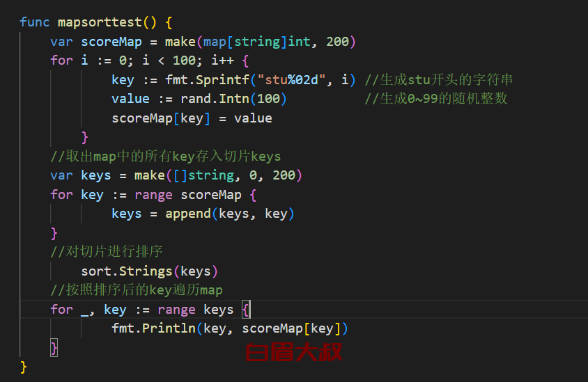
Task: Click the red watermark text
Action: point(294,352)
